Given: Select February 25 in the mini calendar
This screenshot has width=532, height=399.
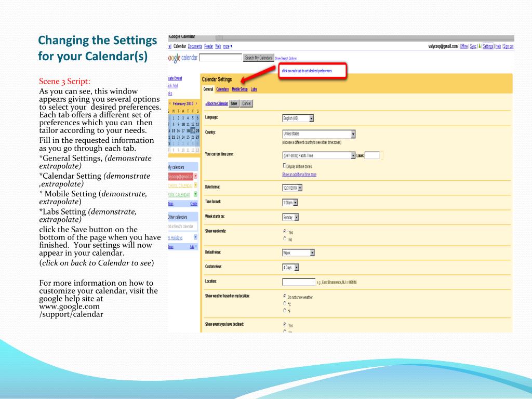Looking at the screenshot, I should pyautogui.click(x=188, y=137).
